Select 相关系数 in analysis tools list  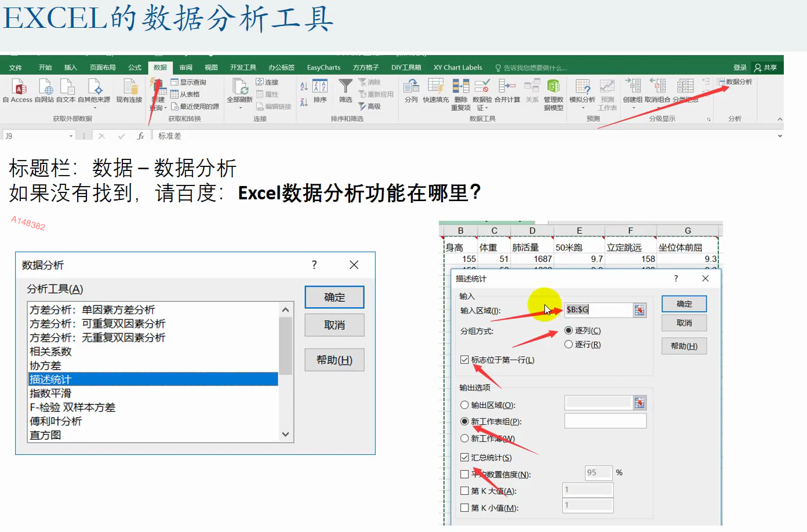pos(153,351)
